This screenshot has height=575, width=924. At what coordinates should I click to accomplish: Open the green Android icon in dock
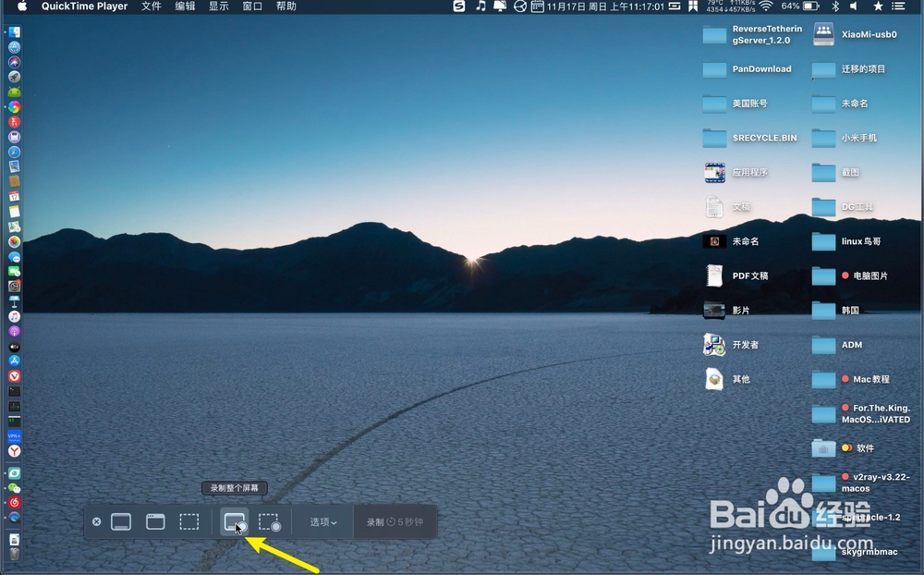coord(14,92)
